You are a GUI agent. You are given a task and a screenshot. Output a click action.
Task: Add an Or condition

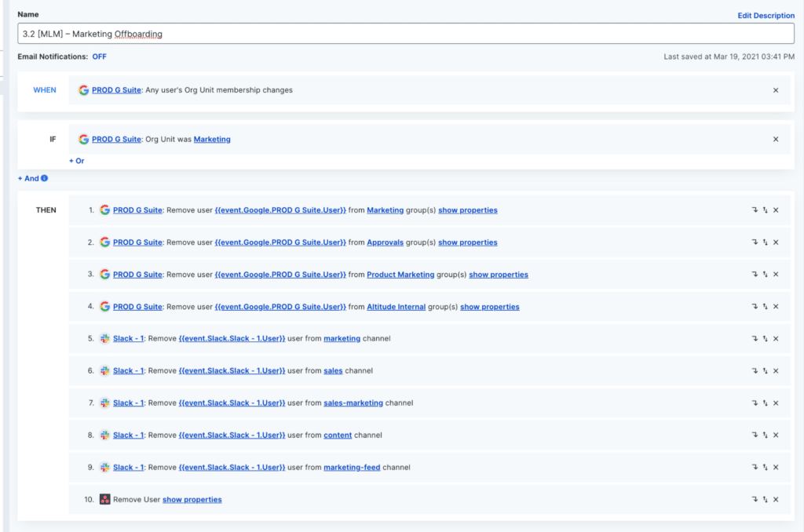pyautogui.click(x=76, y=161)
